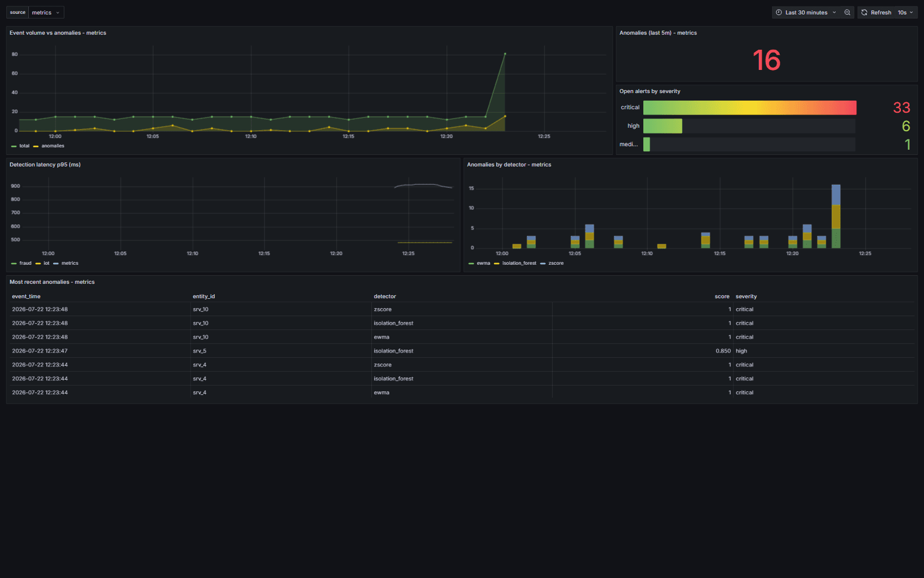
Task: Toggle the anomalies series in Event volume legend
Action: click(53, 146)
